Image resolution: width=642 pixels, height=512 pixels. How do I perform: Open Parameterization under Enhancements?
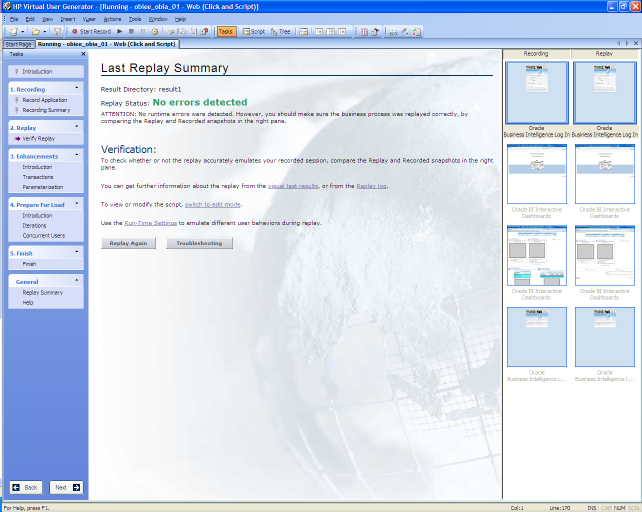[x=42, y=187]
